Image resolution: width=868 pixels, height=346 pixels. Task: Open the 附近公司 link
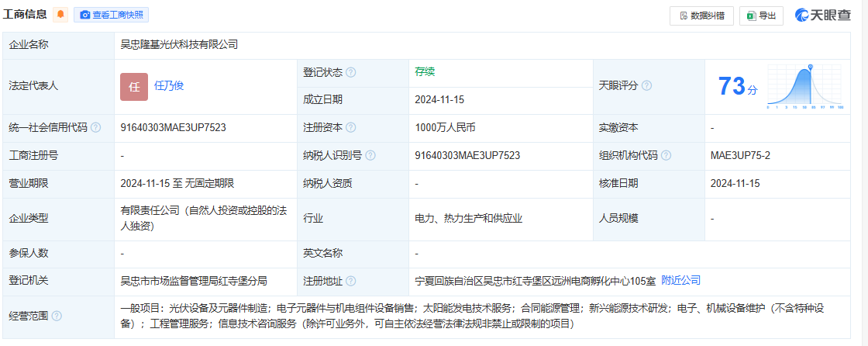point(680,280)
